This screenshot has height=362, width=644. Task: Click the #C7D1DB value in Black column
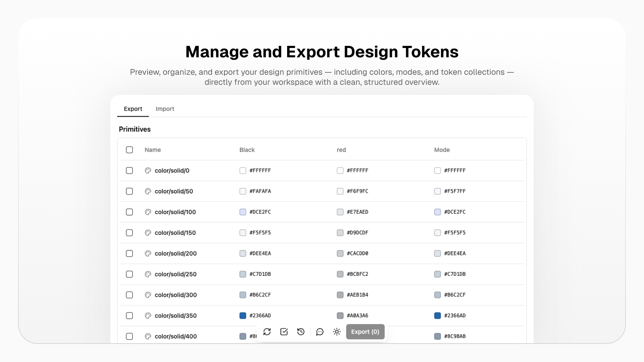(260, 274)
